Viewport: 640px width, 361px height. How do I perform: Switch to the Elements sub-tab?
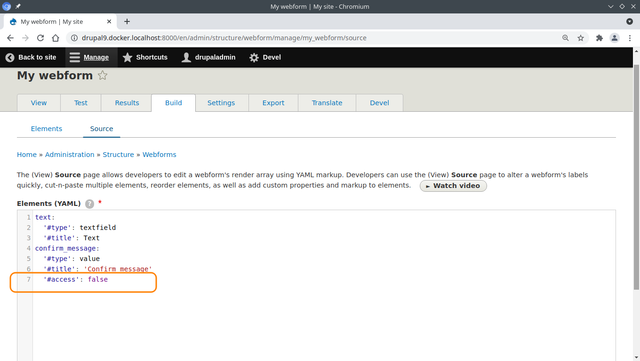[x=47, y=129]
